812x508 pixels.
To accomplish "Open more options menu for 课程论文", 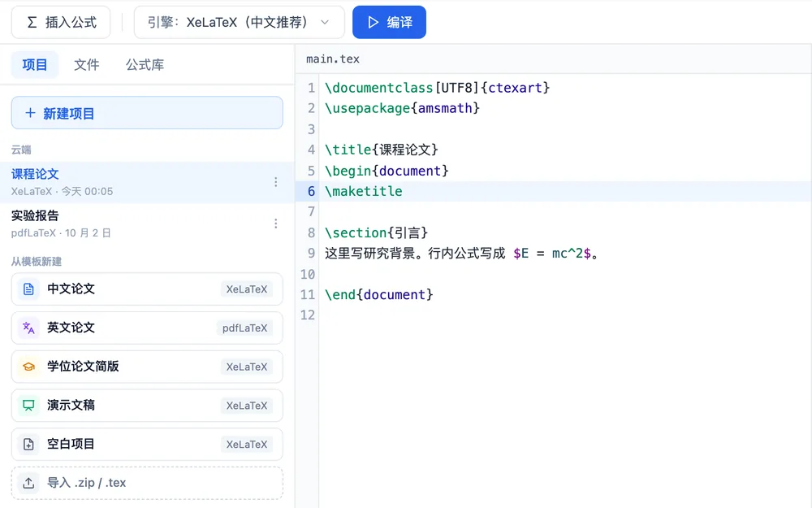I will [275, 182].
